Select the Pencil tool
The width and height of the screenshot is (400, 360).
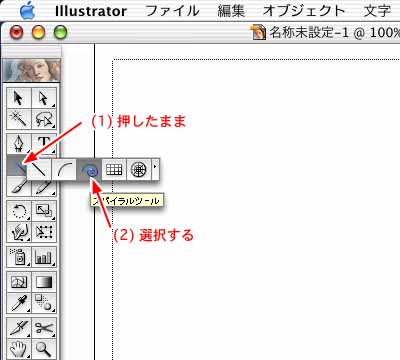[x=44, y=188]
